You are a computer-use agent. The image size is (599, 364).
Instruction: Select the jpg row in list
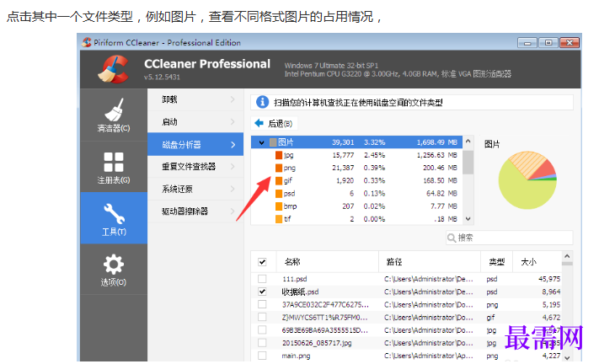[356, 155]
